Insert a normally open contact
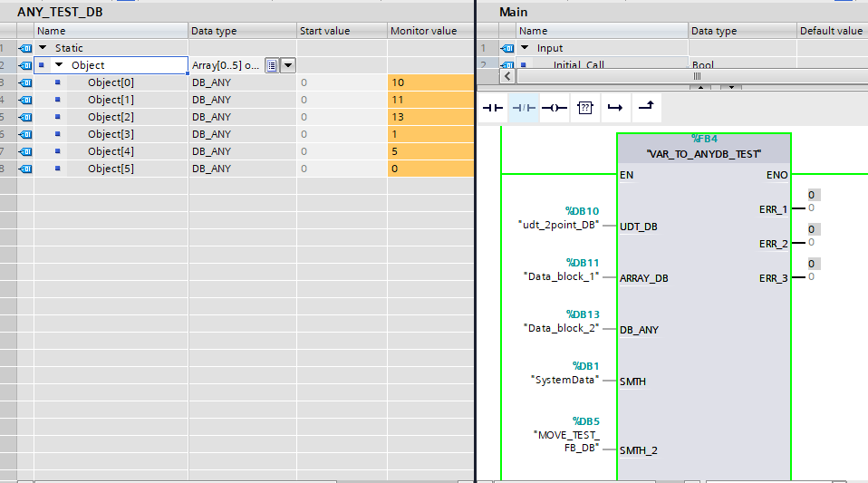Viewport: 868px width, 483px height. 493,108
